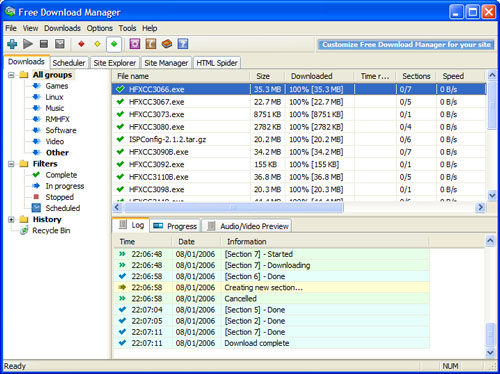The width and height of the screenshot is (500, 374).
Task: Switch to the Log tab
Action: tap(132, 226)
